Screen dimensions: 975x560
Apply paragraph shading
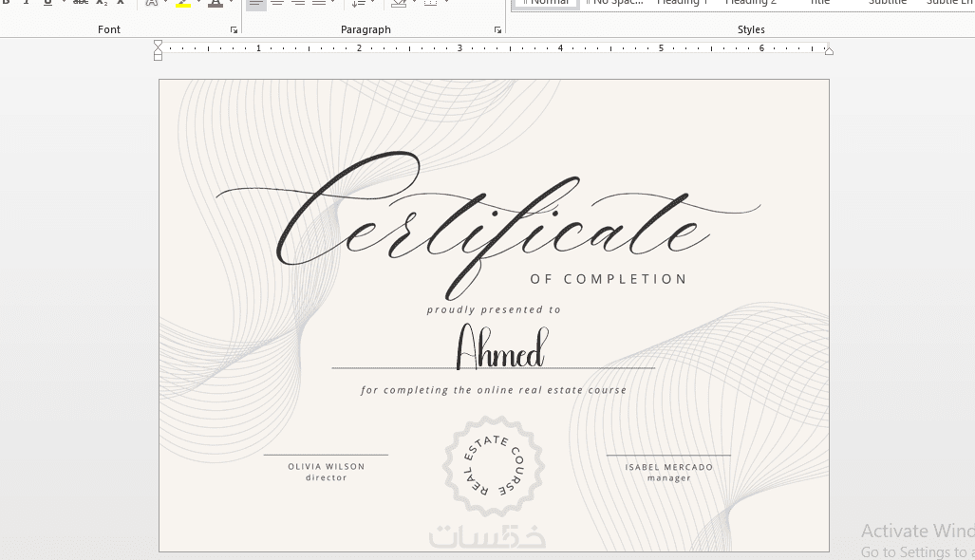(x=399, y=4)
